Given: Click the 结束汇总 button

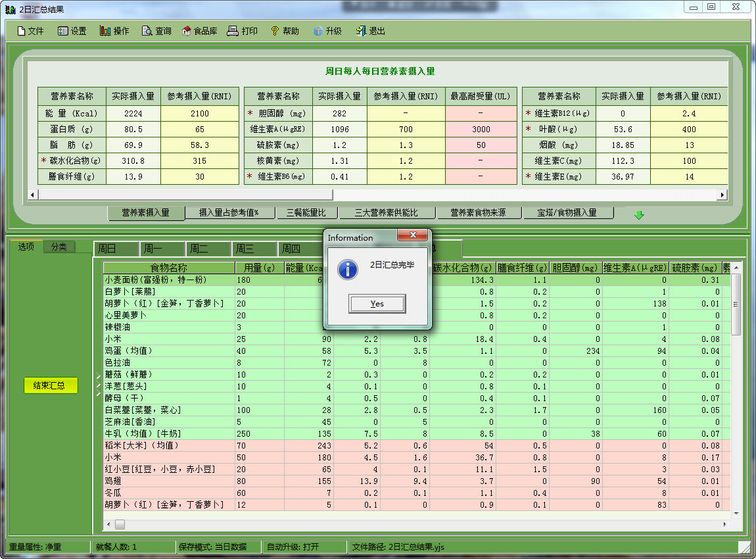Looking at the screenshot, I should [x=51, y=385].
